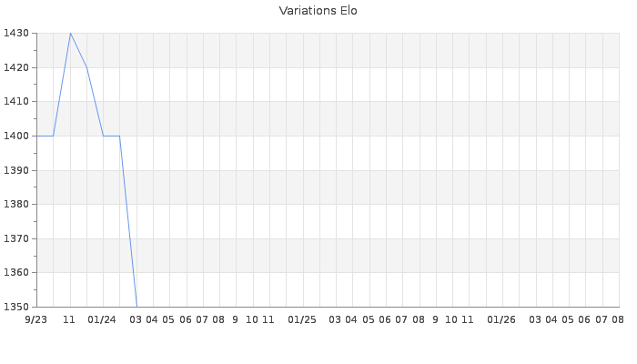
Task: Click the Variations Elo chart title
Action: (x=318, y=11)
